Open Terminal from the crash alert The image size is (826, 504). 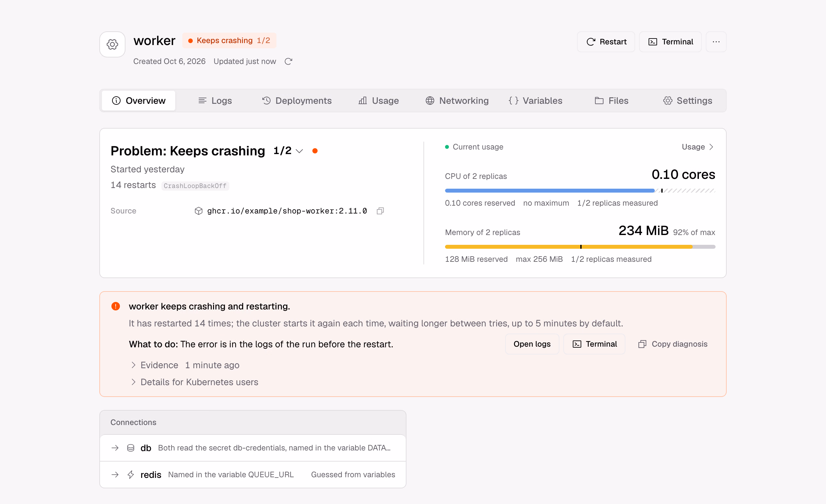(594, 344)
